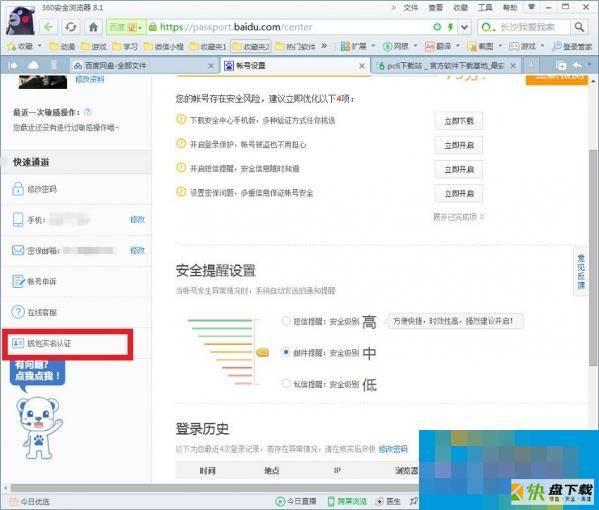
Task: Click the vertical page scrollbar
Action: tap(593, 257)
